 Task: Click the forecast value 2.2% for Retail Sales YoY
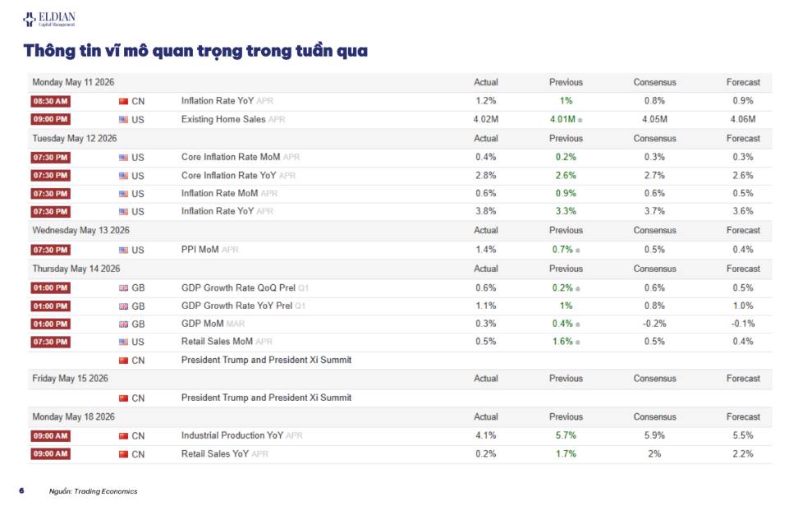point(743,453)
